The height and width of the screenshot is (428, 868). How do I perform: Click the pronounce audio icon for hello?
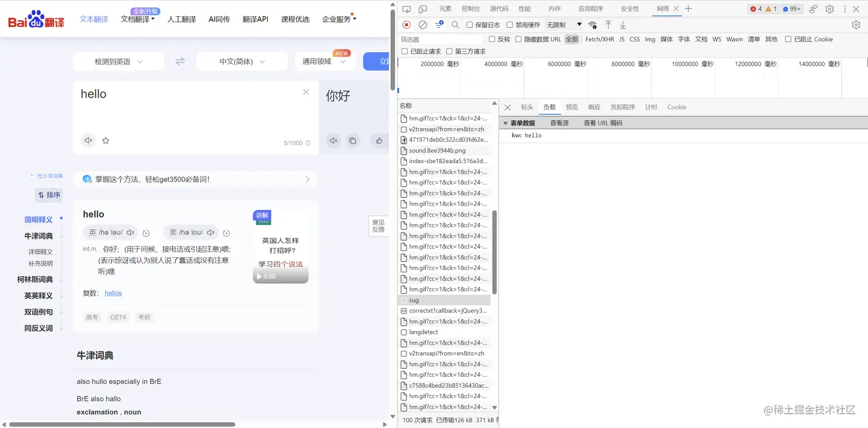(x=88, y=140)
